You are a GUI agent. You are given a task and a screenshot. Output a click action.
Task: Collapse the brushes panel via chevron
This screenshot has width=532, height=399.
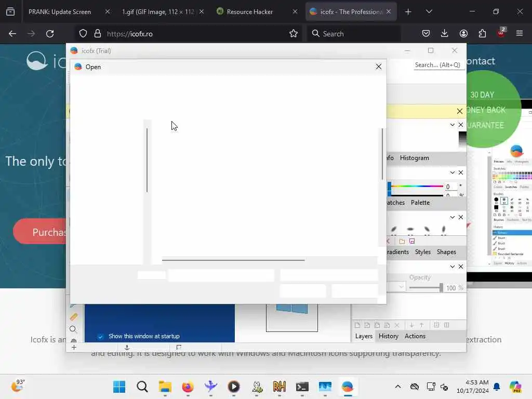[453, 217]
